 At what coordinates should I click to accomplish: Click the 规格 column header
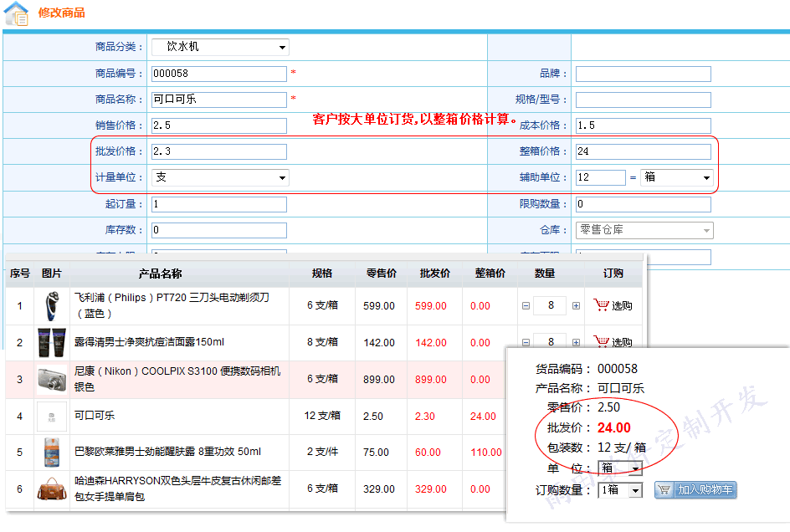point(322,274)
